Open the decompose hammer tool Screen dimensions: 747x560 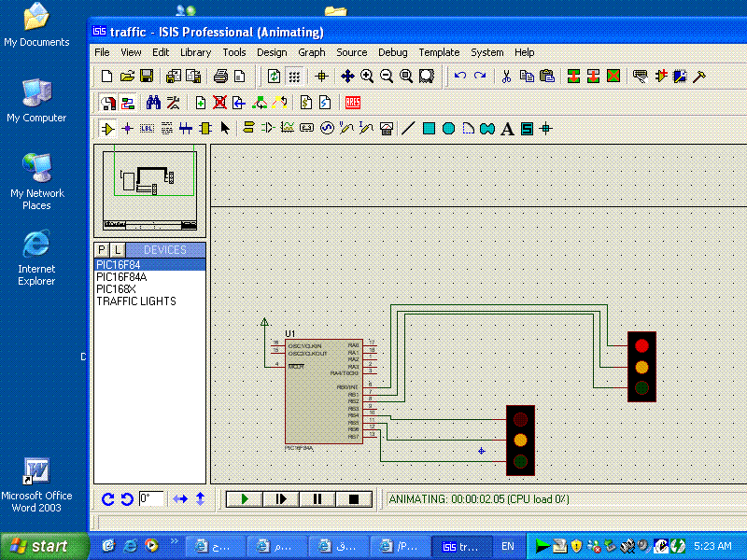(x=698, y=77)
